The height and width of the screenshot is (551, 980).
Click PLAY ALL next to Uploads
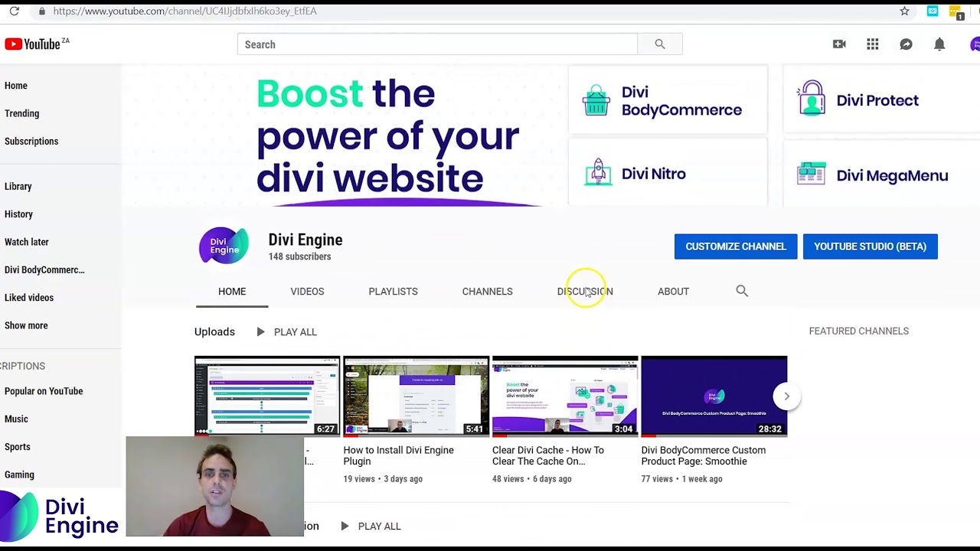(x=286, y=332)
